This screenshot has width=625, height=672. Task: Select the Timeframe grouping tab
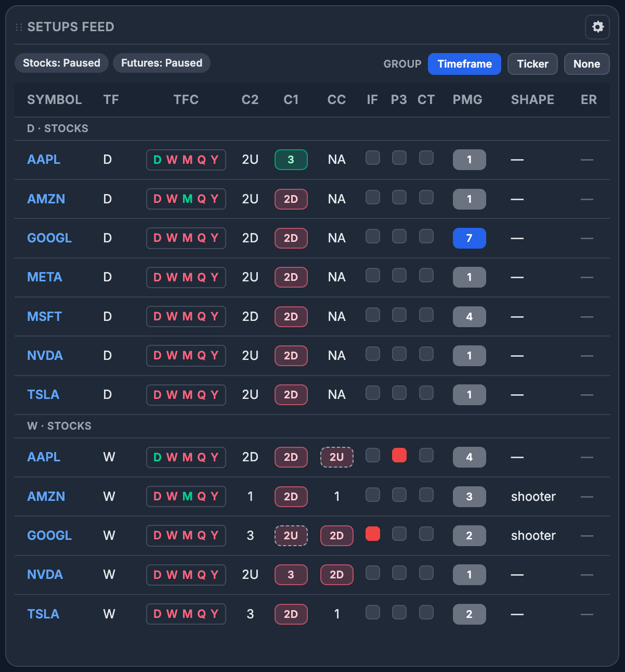coord(464,63)
